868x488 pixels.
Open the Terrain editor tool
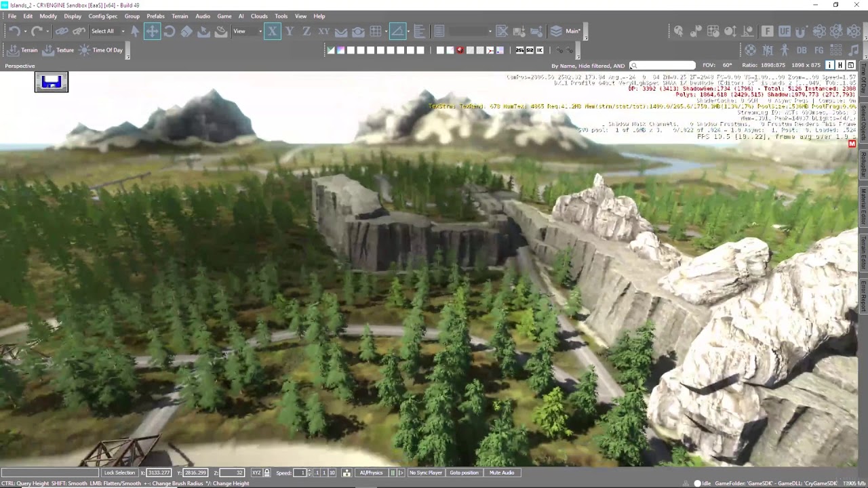22,50
